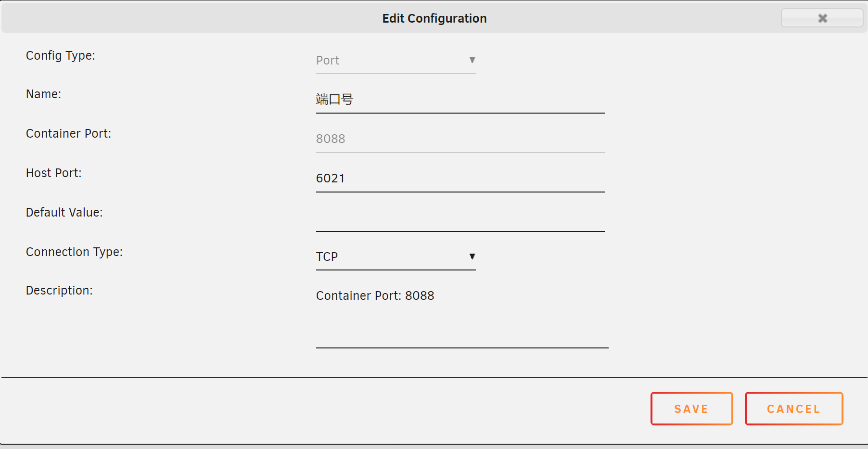This screenshot has width=868, height=449.
Task: Close the Edit Configuration dialog with X
Action: point(822,18)
